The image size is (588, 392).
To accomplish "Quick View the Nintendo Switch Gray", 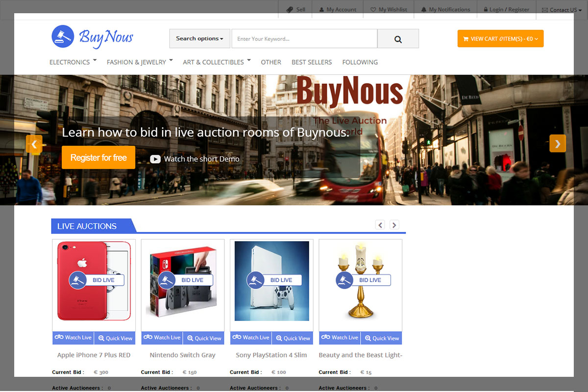I will tap(204, 338).
